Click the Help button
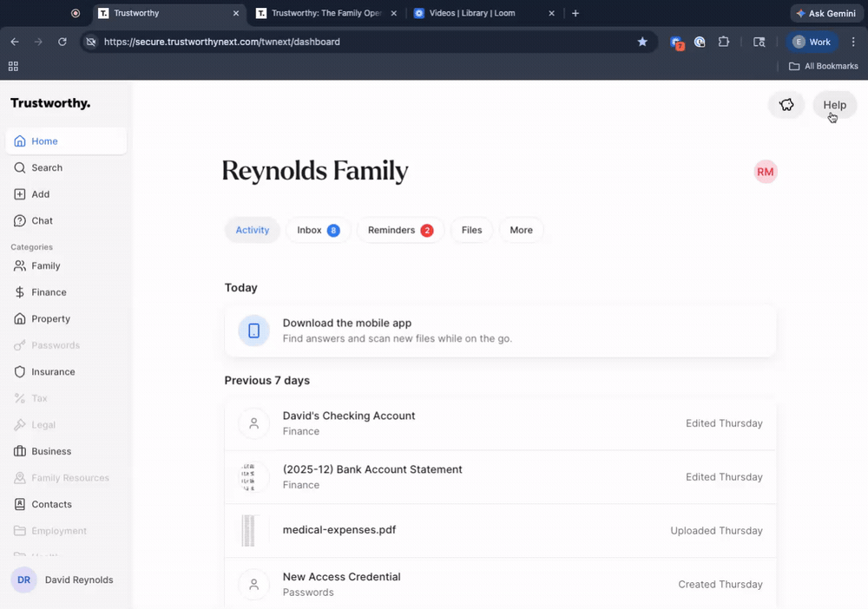This screenshot has height=609, width=868. (x=834, y=105)
